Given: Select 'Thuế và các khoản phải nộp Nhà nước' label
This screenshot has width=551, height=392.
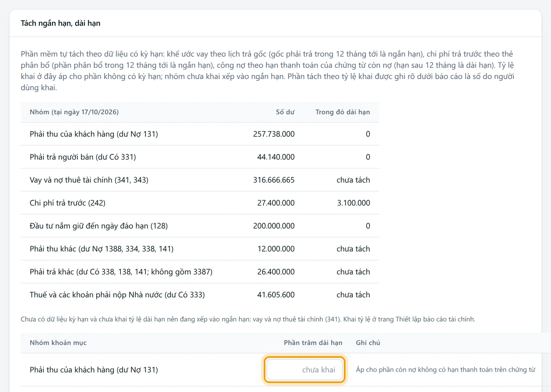Looking at the screenshot, I should click(x=117, y=295).
